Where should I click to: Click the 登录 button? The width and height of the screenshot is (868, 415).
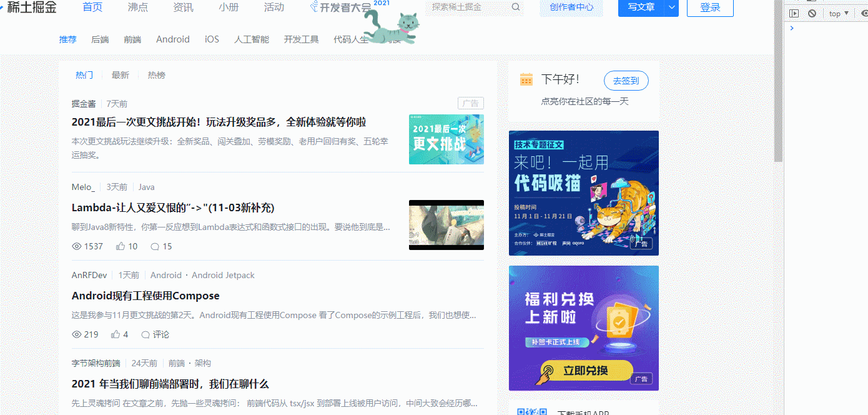coord(710,7)
